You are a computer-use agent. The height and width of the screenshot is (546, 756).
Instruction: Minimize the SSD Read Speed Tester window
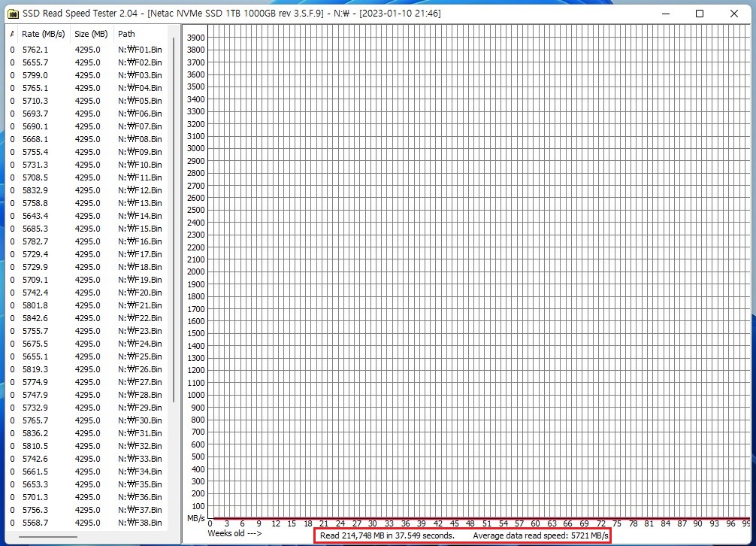point(666,14)
